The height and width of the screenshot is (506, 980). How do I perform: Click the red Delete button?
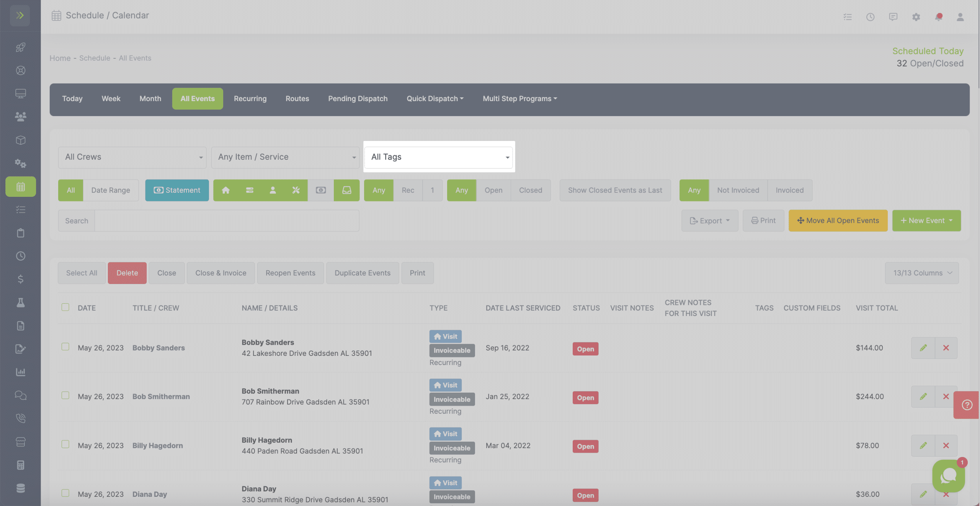[127, 273]
